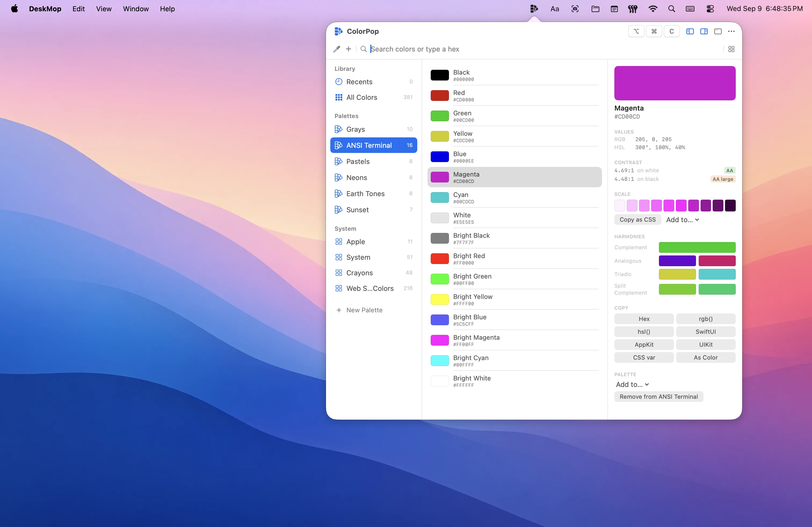Open the Crayons system palette

[374, 273]
